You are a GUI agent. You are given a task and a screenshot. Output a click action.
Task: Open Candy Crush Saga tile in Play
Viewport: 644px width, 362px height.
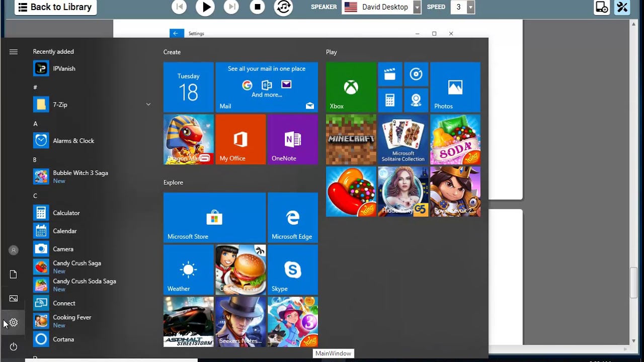(x=351, y=192)
